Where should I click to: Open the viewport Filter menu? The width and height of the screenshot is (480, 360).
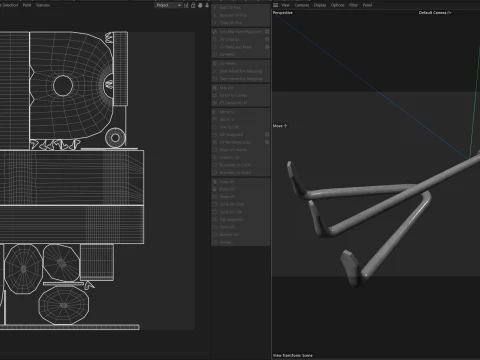tap(354, 5)
